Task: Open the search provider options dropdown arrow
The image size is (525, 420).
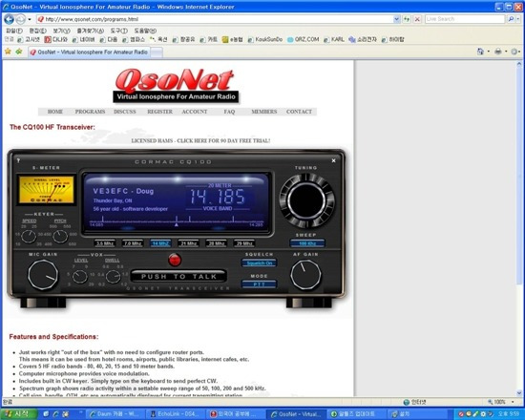Action: pos(518,19)
